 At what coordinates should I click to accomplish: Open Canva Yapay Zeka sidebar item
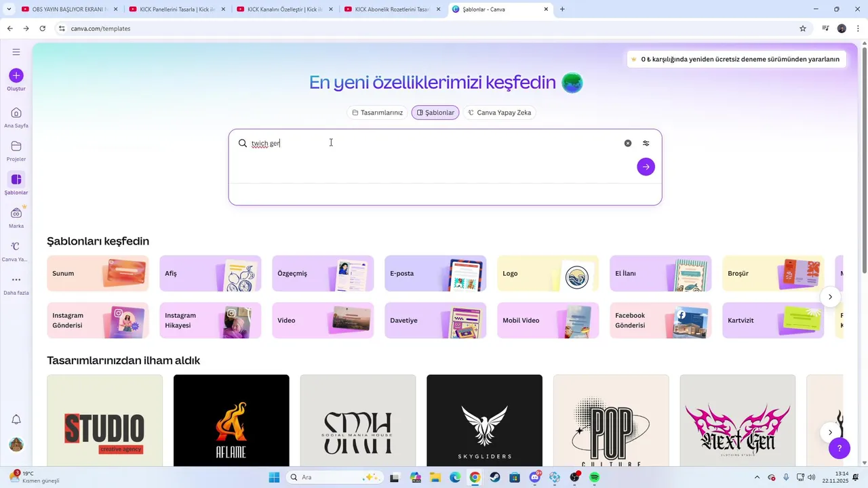pyautogui.click(x=16, y=251)
